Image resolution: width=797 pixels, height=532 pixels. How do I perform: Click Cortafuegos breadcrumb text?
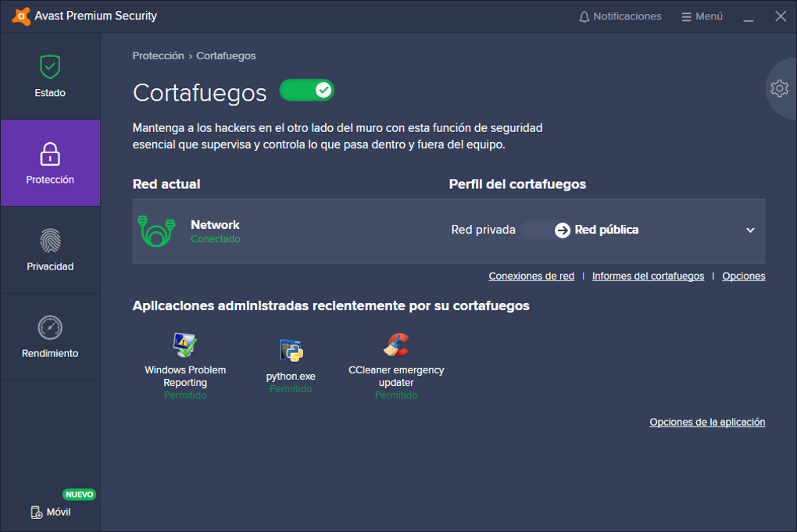tap(226, 56)
